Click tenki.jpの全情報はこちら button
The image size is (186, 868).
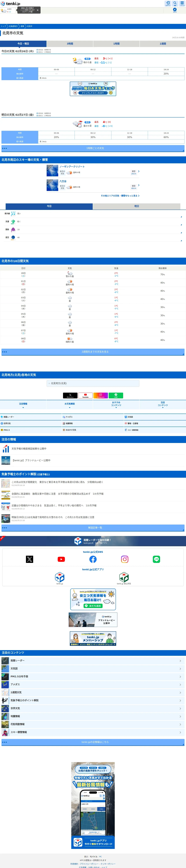point(93,742)
